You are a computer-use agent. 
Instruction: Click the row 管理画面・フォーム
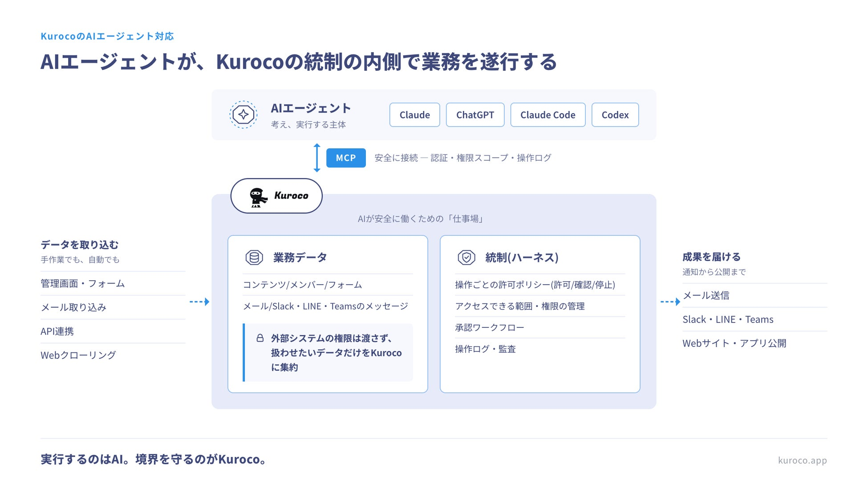[x=113, y=283]
